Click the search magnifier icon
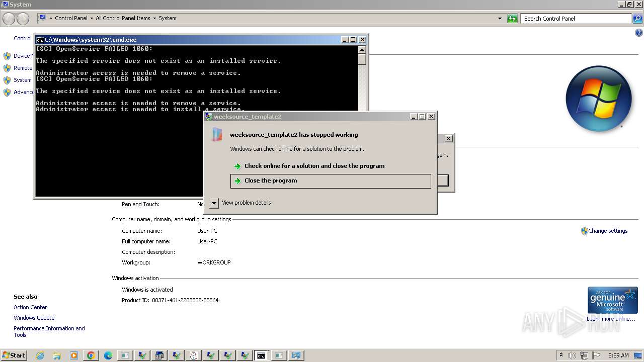644x362 pixels. (x=637, y=19)
